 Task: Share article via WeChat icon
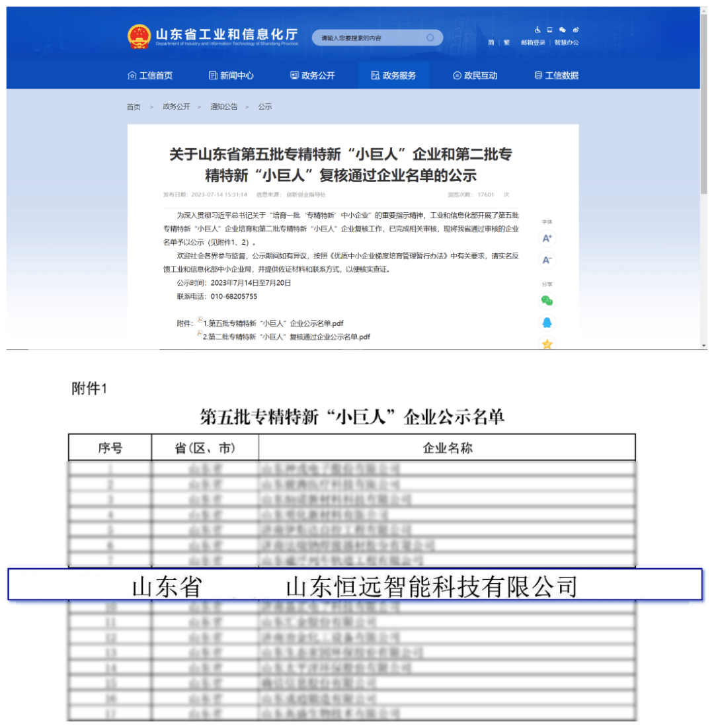pyautogui.click(x=547, y=301)
